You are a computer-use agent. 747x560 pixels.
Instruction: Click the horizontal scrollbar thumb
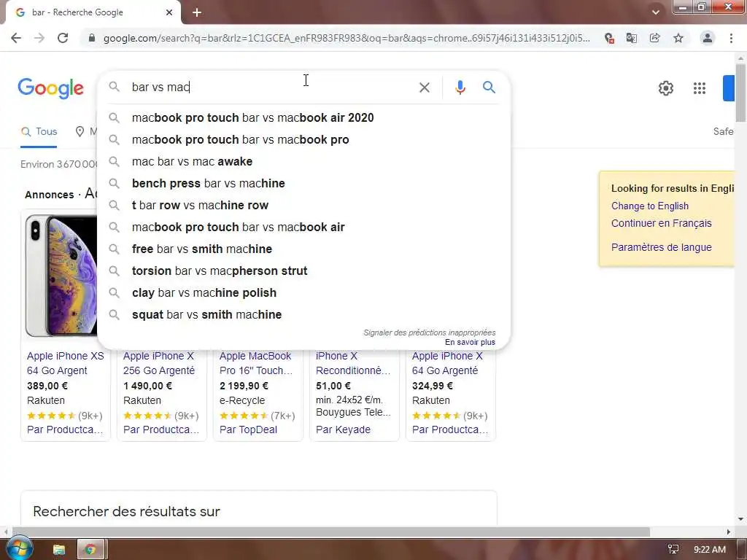point(330,532)
